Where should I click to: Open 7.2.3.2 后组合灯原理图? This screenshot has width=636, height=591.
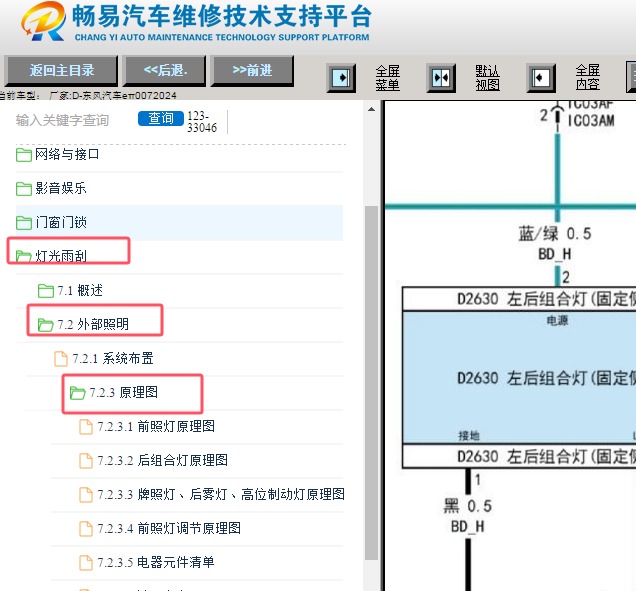pos(162,460)
